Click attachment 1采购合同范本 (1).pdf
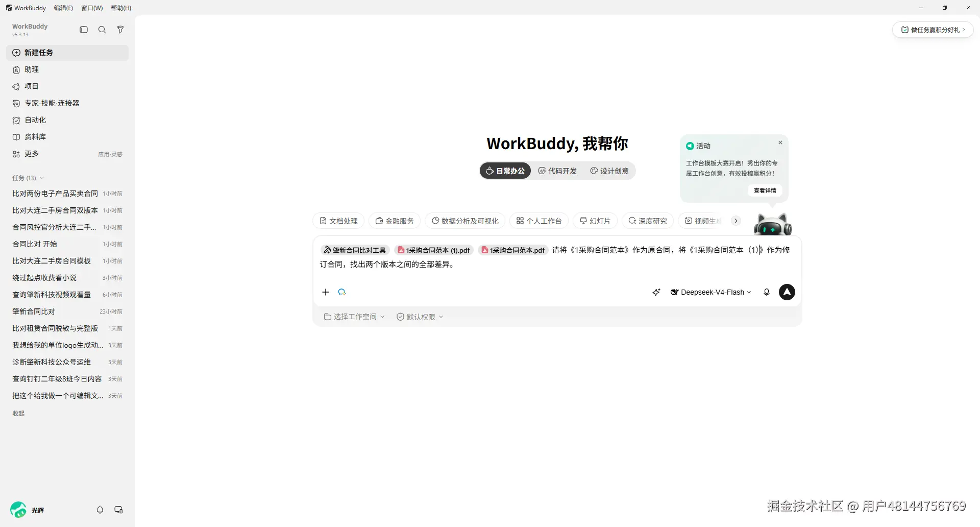 (434, 250)
